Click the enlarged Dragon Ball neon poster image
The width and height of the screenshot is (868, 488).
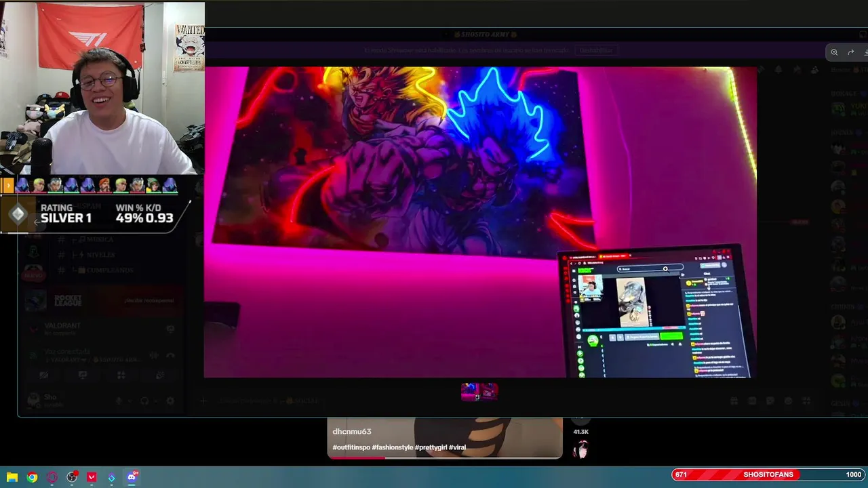[x=480, y=222]
